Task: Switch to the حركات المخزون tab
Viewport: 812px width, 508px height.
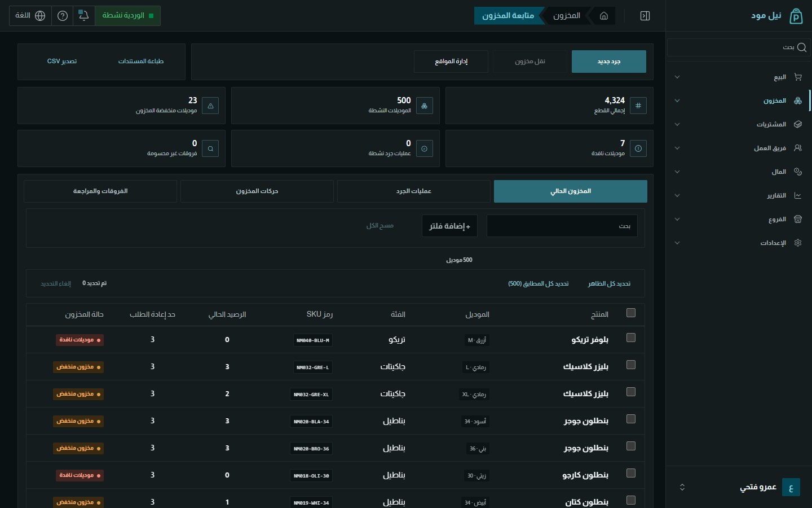Action: 257,191
